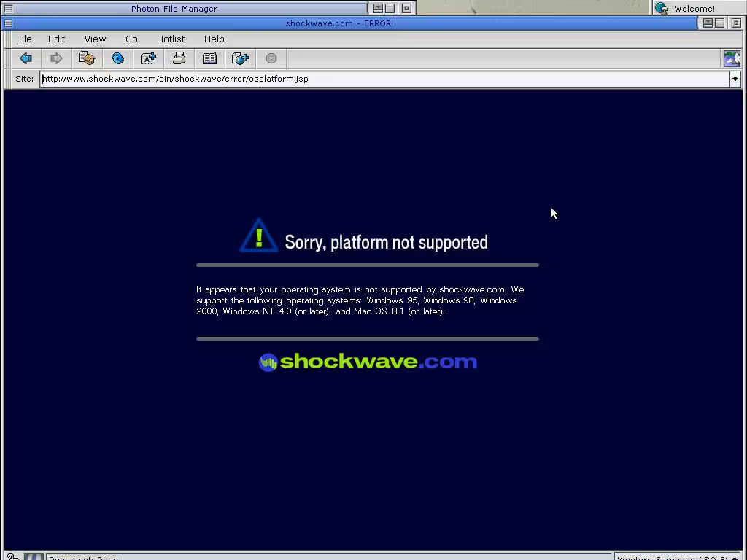
Task: Click the font size A+ toolbar icon
Action: pos(148,58)
